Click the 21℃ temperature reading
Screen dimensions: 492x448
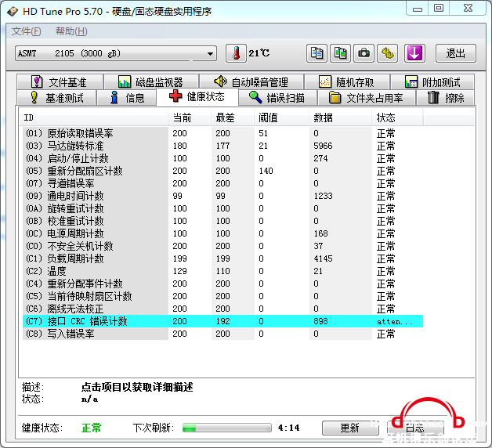click(259, 53)
